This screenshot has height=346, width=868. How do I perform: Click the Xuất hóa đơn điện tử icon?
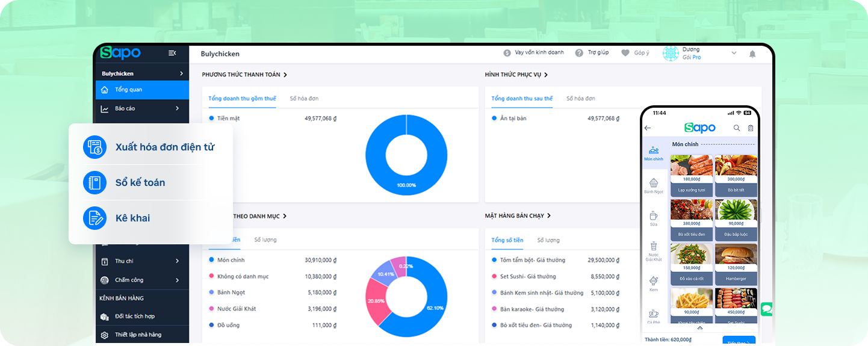pyautogui.click(x=95, y=147)
